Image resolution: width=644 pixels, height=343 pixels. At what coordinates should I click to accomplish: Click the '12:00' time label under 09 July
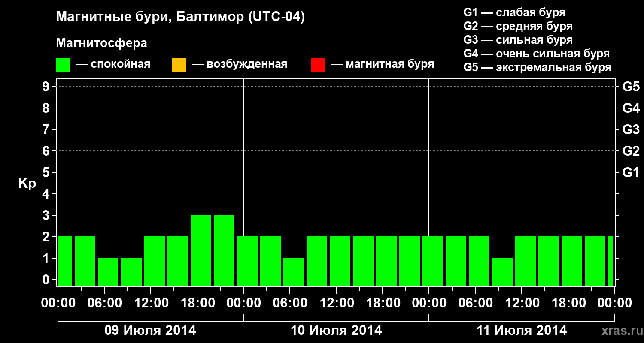tap(151, 303)
